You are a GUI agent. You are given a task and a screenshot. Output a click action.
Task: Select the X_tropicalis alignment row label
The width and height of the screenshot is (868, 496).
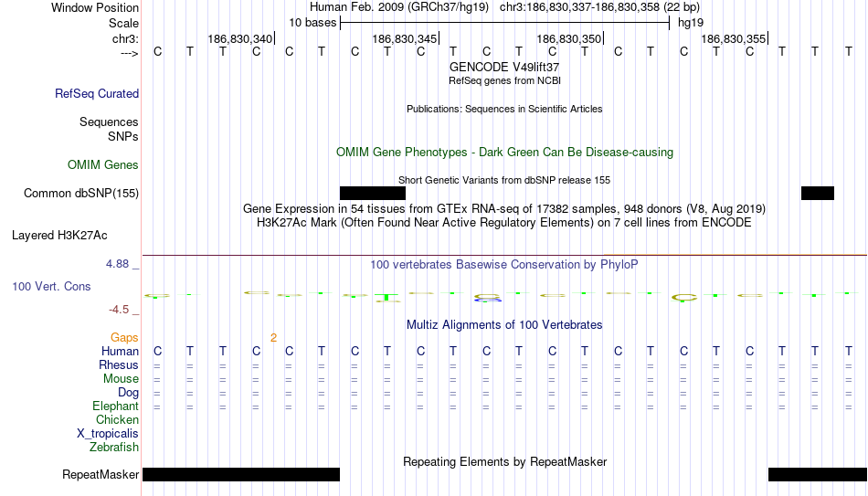point(108,434)
